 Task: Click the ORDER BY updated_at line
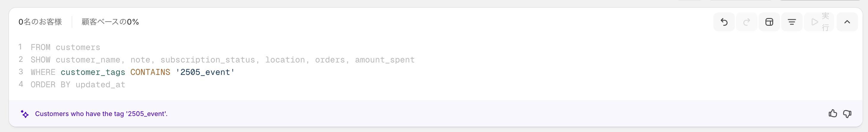pos(78,85)
